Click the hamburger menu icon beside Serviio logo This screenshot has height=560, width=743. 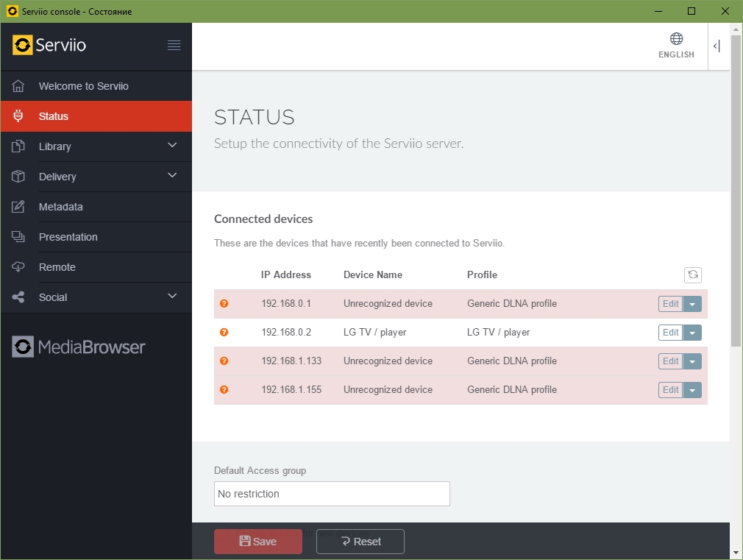pos(174,46)
